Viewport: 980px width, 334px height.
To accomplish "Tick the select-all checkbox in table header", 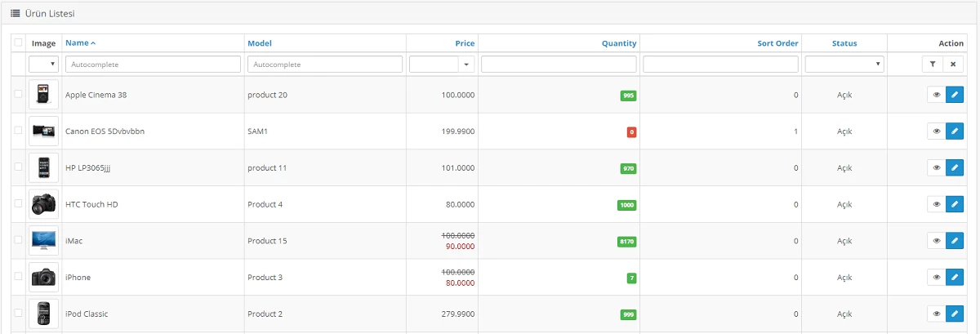I will 18,42.
